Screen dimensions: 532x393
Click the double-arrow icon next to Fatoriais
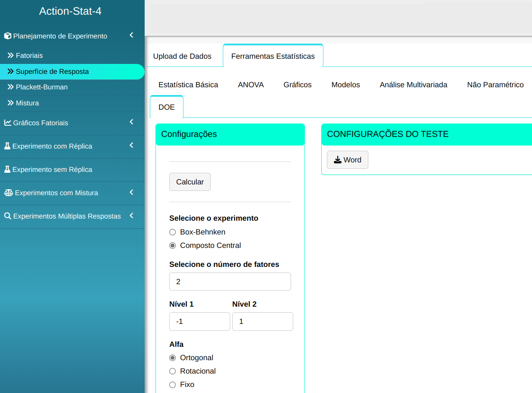[11, 56]
